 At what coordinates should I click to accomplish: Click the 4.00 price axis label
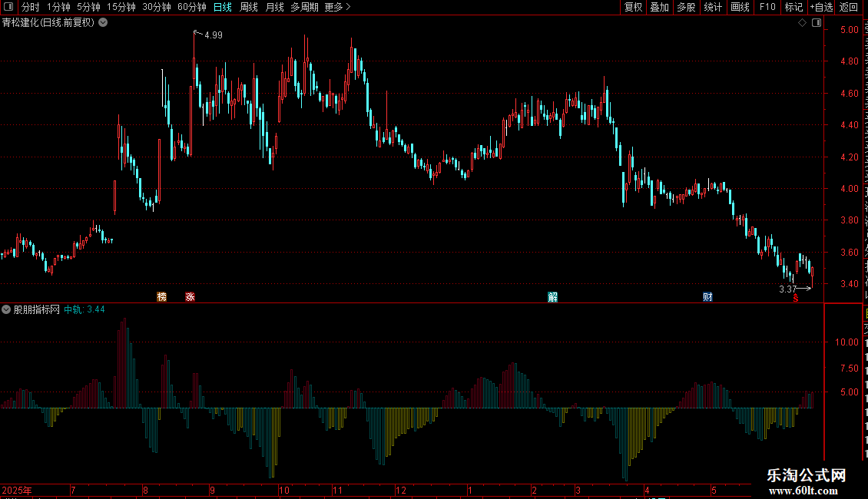pyautogui.click(x=849, y=189)
